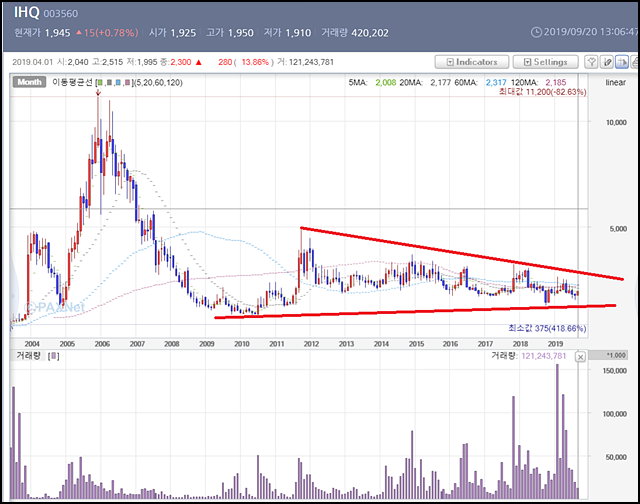Open the Settings dropdown
The height and width of the screenshot is (504, 640).
click(546, 62)
